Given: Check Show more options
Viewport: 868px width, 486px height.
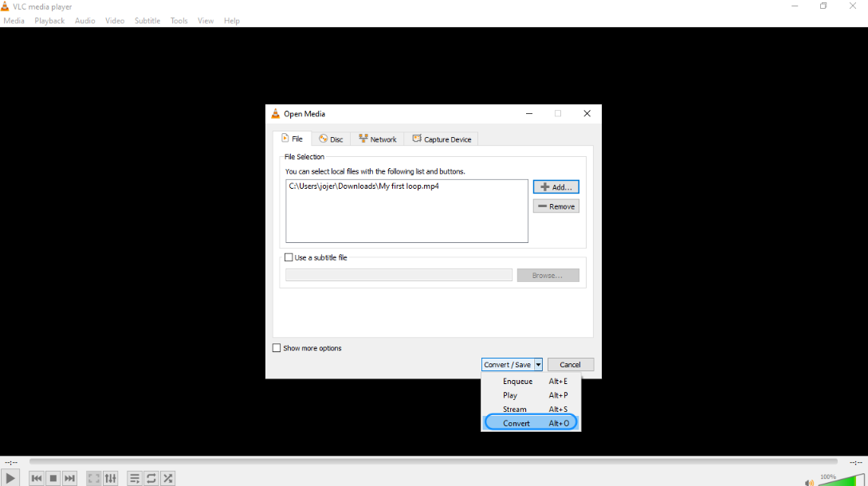Looking at the screenshot, I should click(x=277, y=348).
